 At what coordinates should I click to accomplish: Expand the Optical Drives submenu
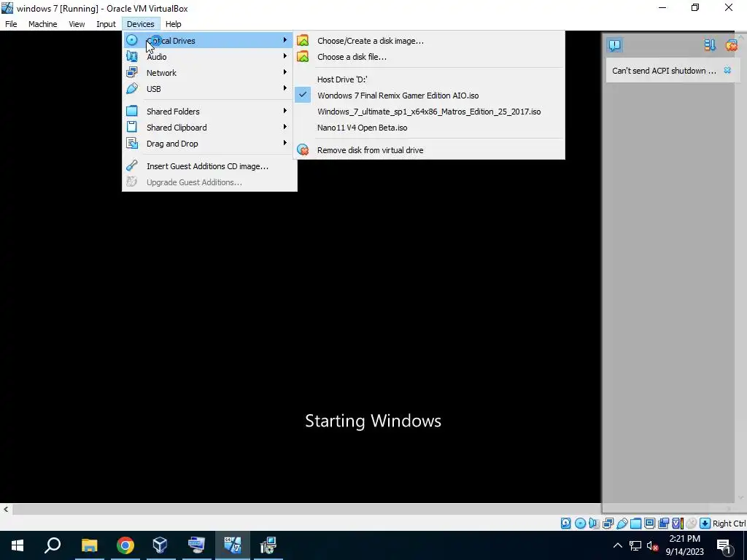tap(209, 41)
